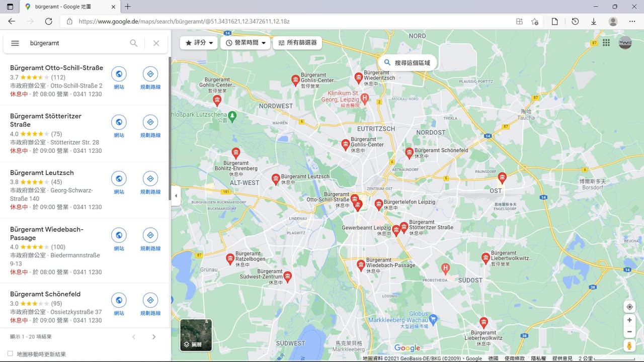Open a new browser tab
The image size is (644, 362).
tap(128, 7)
